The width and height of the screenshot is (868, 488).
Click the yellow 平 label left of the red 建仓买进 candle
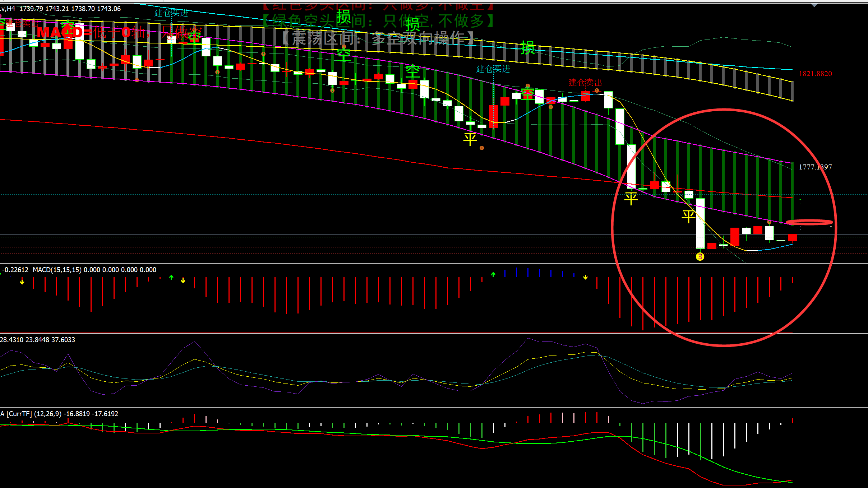[470, 139]
